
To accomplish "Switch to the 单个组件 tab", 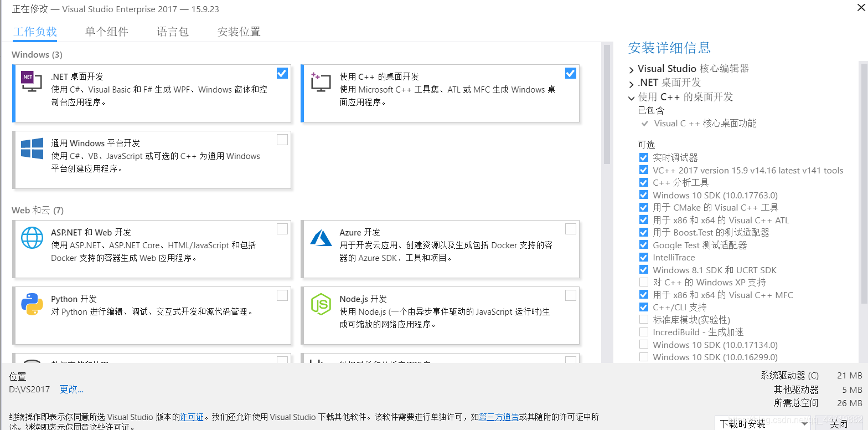I will tap(107, 32).
